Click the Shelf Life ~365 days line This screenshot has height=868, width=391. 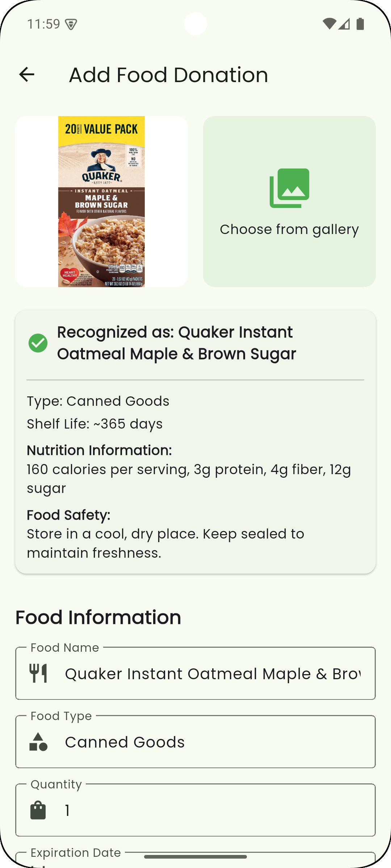pyautogui.click(x=95, y=424)
